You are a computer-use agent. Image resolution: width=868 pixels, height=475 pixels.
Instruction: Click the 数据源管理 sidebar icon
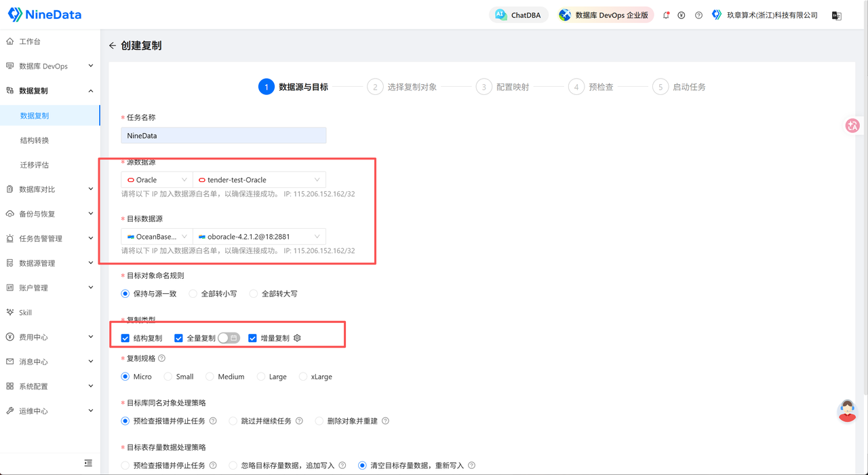point(10,263)
